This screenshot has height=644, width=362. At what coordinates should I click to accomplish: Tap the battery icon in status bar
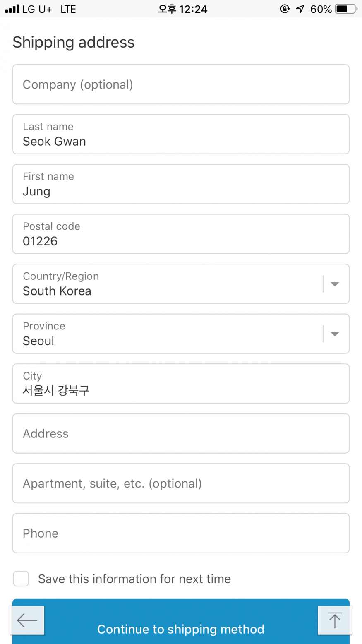[x=346, y=9]
